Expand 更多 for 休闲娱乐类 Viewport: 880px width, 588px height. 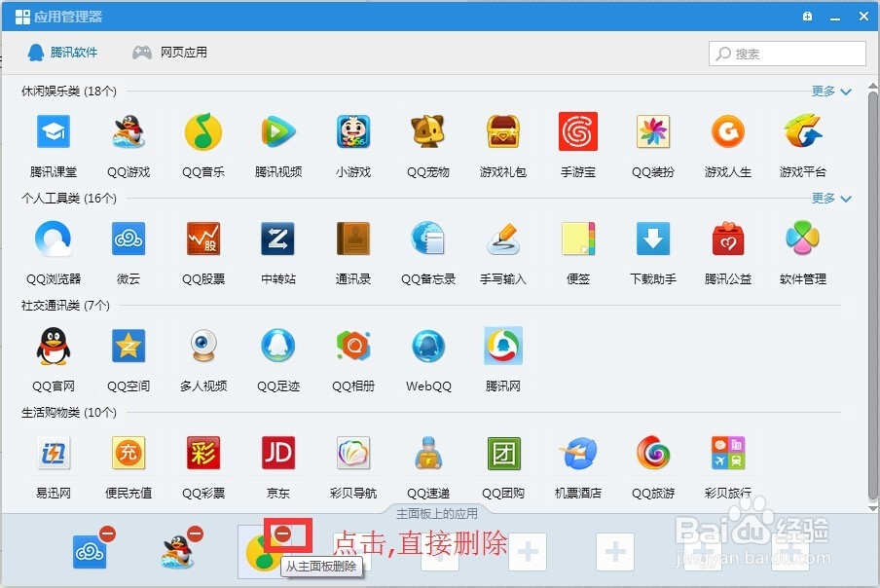(831, 91)
